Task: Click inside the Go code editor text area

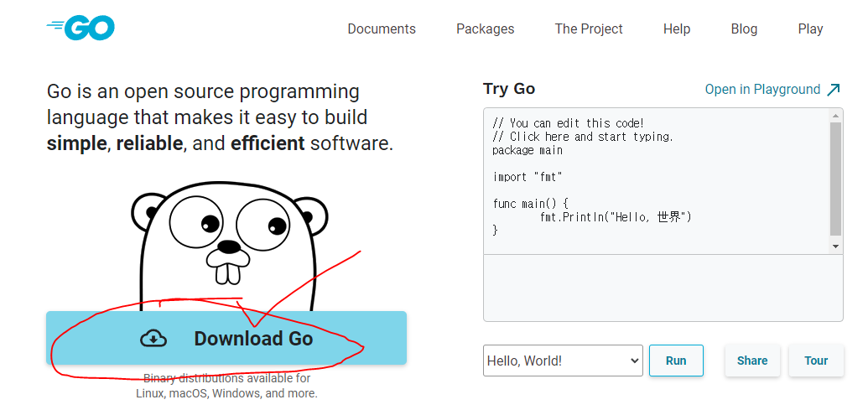Action: pos(657,181)
